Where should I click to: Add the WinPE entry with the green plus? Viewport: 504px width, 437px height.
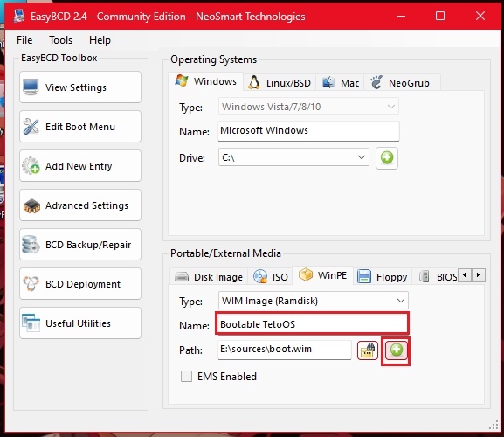(x=396, y=350)
